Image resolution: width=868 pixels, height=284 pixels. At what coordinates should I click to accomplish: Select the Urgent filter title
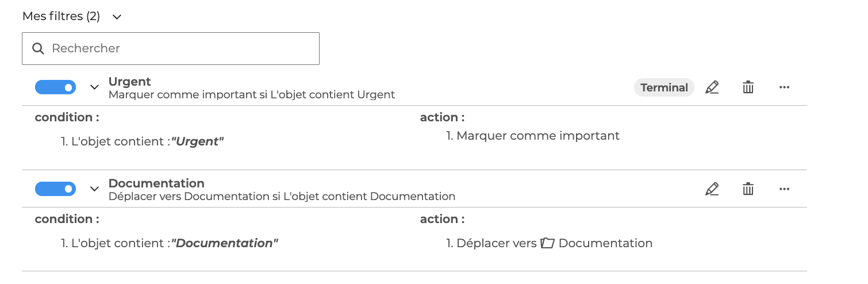tap(129, 82)
